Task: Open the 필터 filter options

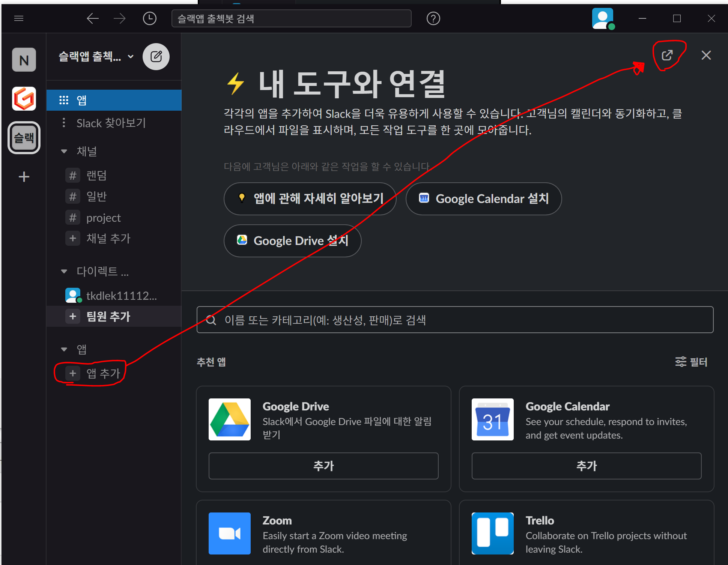Action: pos(691,362)
